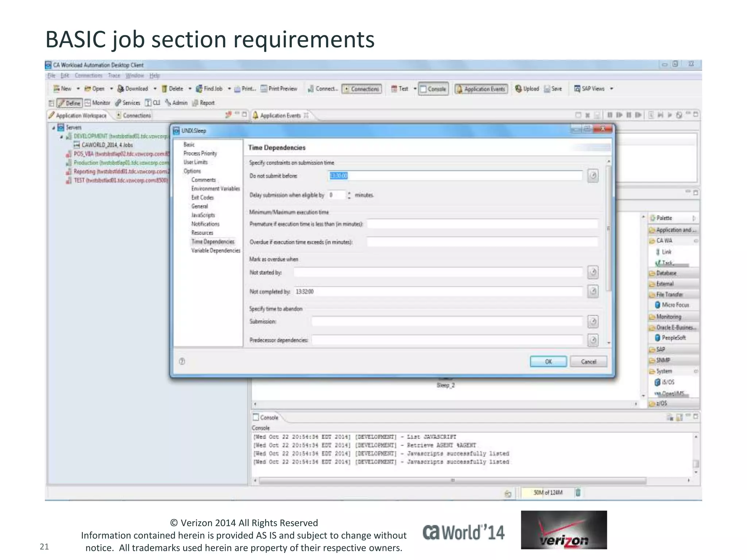747x560 pixels.
Task: Click the Test toolbar icon
Action: point(394,89)
